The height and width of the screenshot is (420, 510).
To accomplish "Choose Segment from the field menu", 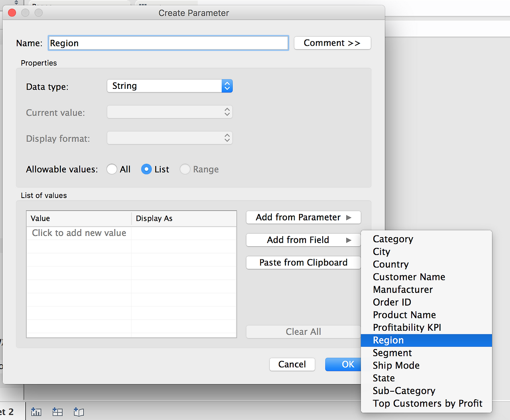I will [x=426, y=353].
